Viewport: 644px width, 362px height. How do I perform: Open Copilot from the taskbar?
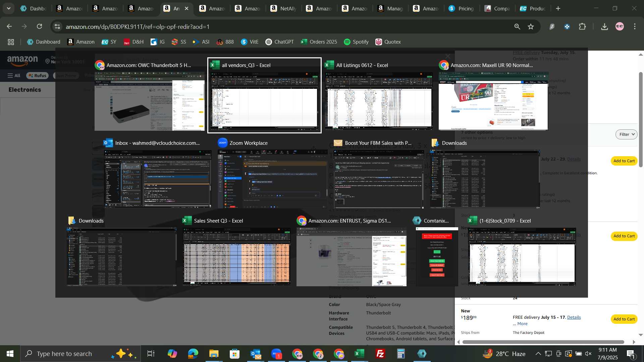pyautogui.click(x=172, y=354)
